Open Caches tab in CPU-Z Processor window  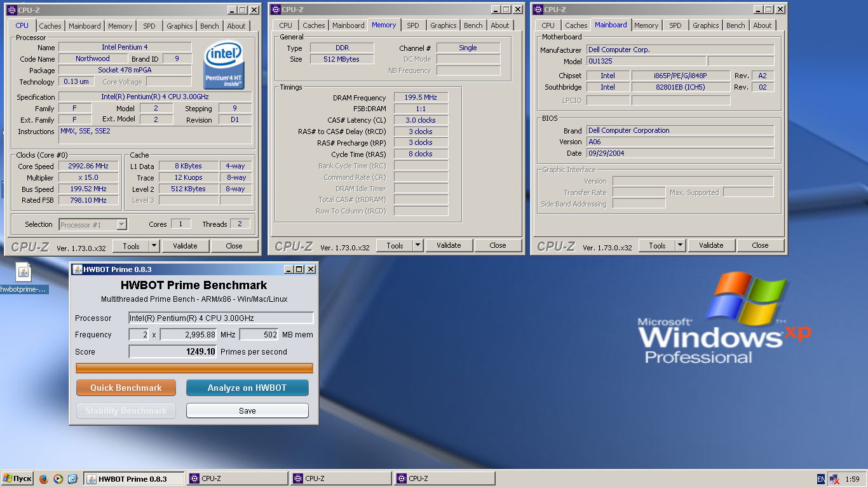(50, 26)
